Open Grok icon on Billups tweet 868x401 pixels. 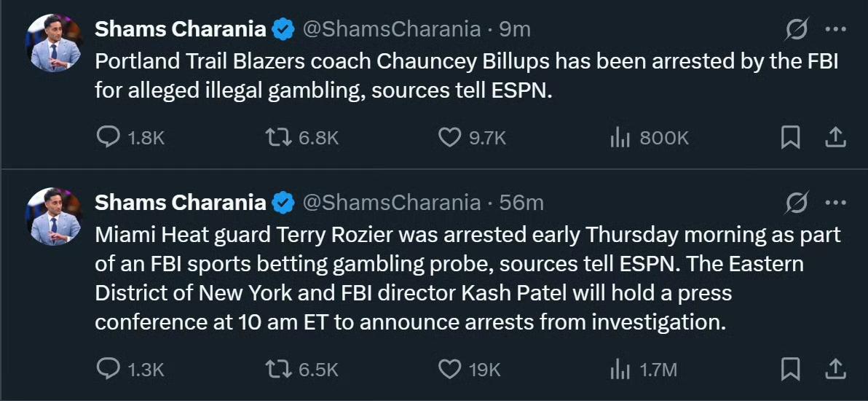[797, 30]
